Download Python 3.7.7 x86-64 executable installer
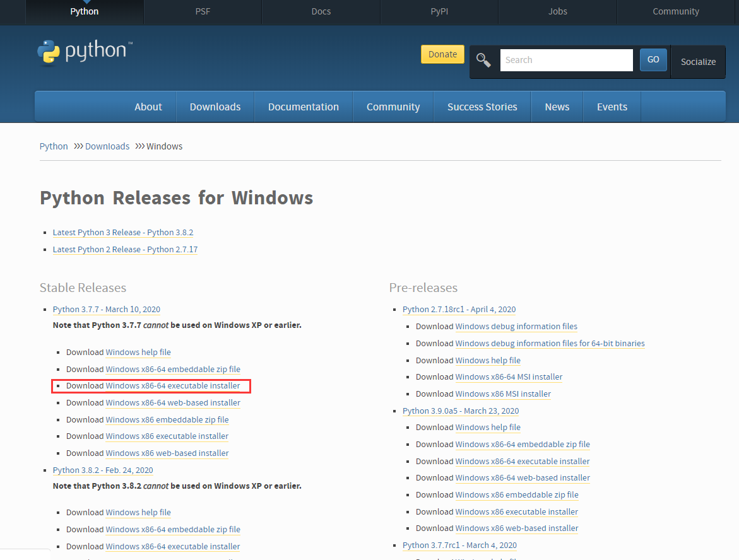 173,386
